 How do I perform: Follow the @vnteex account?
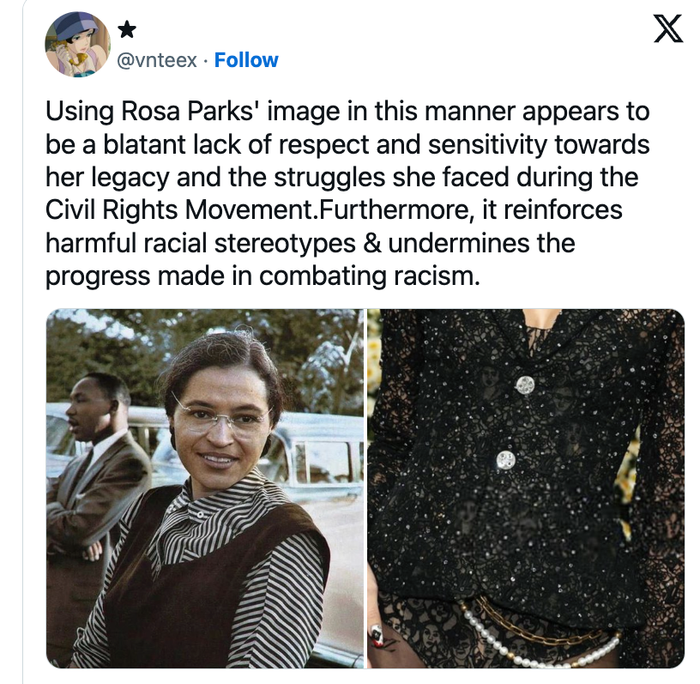(246, 60)
